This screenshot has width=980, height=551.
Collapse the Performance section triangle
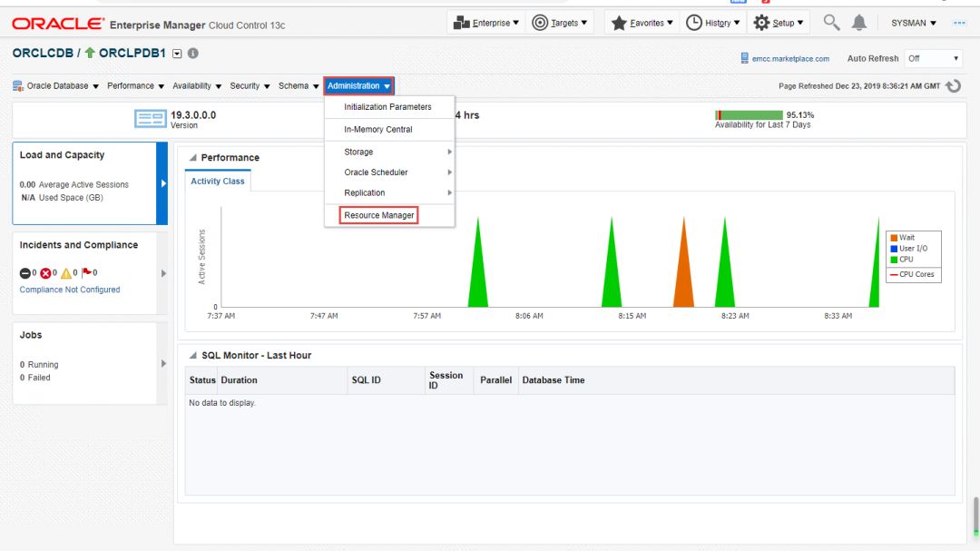(x=192, y=158)
